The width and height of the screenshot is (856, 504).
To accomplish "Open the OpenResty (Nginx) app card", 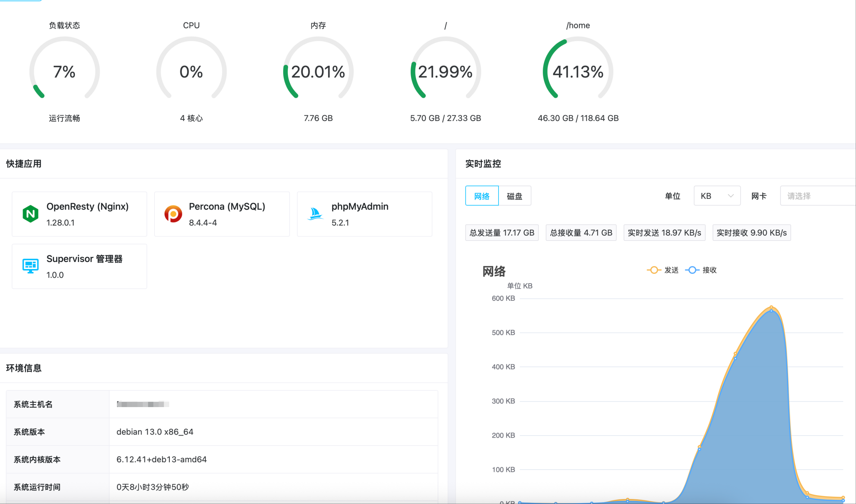I will tap(80, 214).
